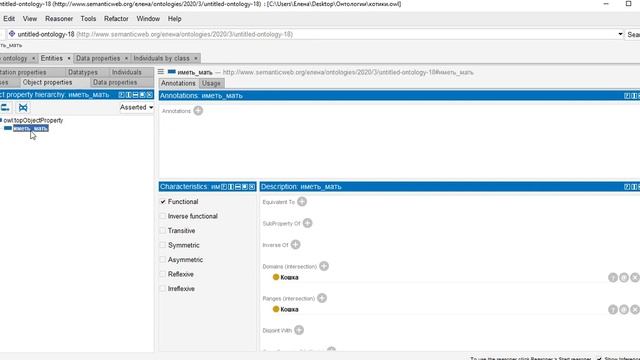This screenshot has width=640, height=360.
Task: Close the Characteristics panel view
Action: [x=252, y=187]
